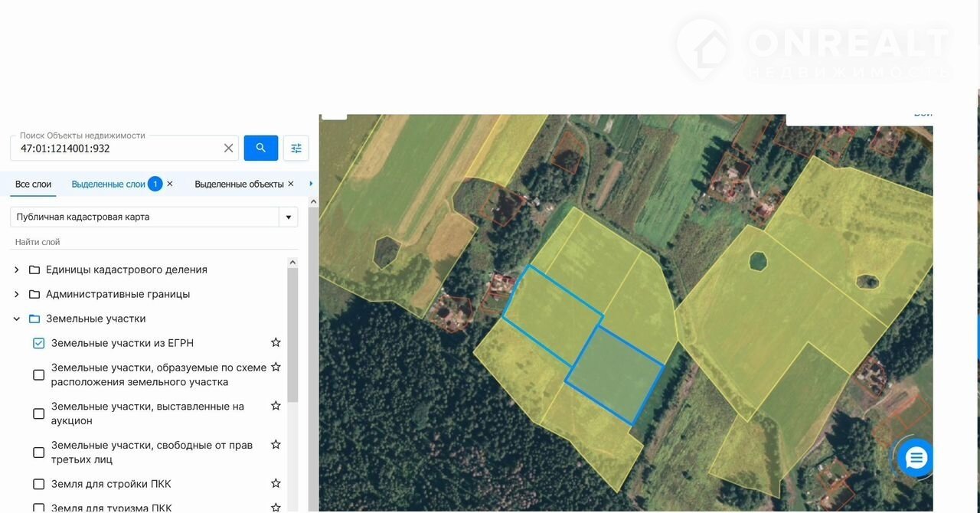Image resolution: width=980 pixels, height=513 pixels.
Task: Expand 'Административные границы' tree node
Action: [x=17, y=294]
